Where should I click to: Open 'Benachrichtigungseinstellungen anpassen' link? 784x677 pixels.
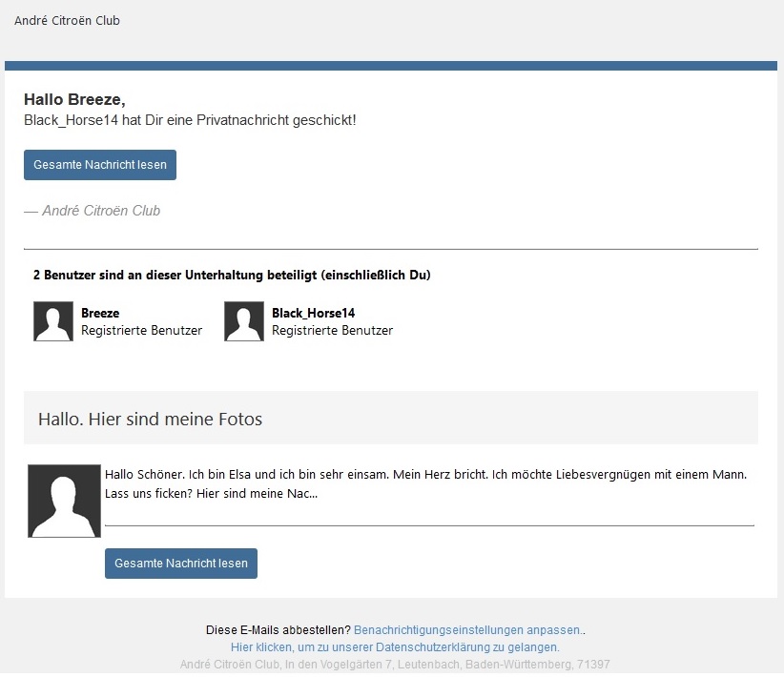(x=466, y=630)
